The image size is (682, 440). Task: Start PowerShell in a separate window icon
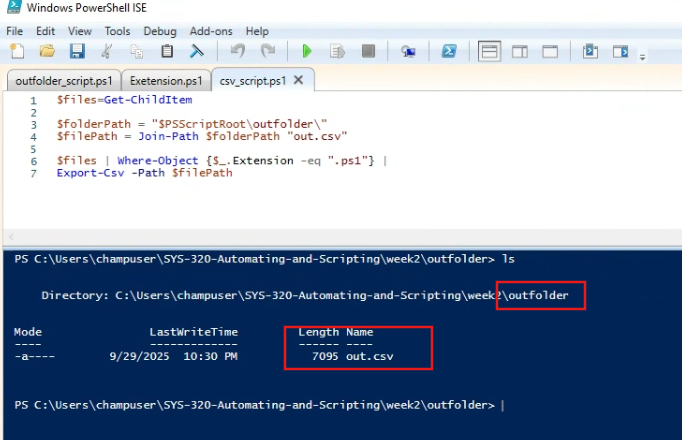(450, 51)
